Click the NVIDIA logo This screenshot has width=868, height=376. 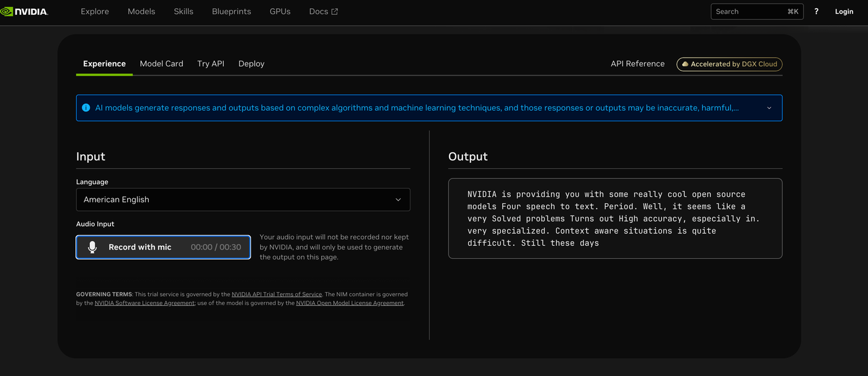[x=24, y=11]
